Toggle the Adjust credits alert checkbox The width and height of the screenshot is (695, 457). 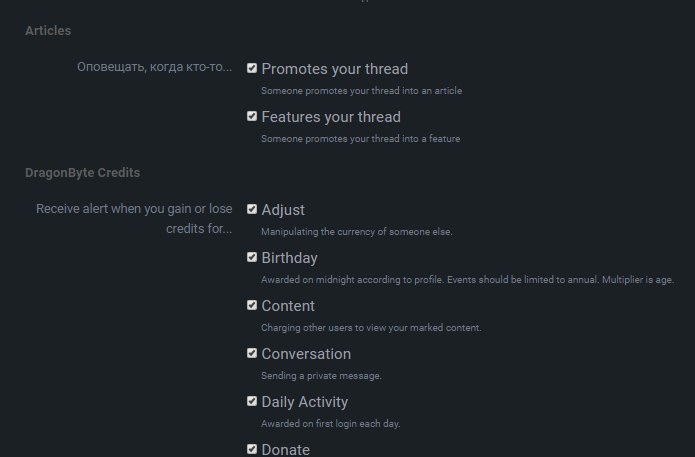click(x=252, y=209)
